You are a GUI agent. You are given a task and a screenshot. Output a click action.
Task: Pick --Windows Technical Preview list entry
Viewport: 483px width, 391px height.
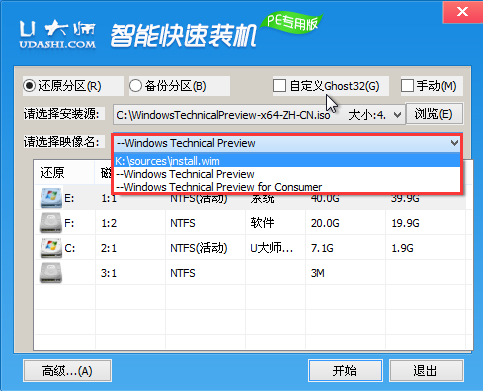[x=287, y=174]
